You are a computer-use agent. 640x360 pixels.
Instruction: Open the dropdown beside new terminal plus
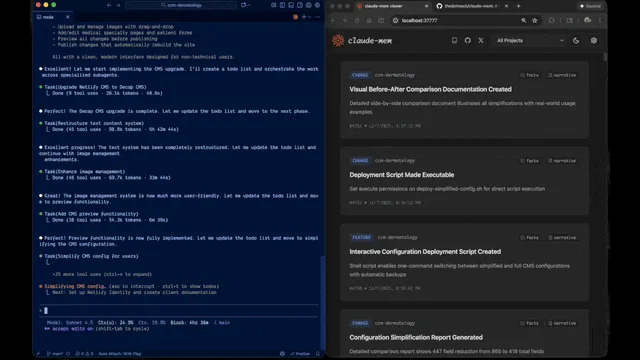coord(310,17)
